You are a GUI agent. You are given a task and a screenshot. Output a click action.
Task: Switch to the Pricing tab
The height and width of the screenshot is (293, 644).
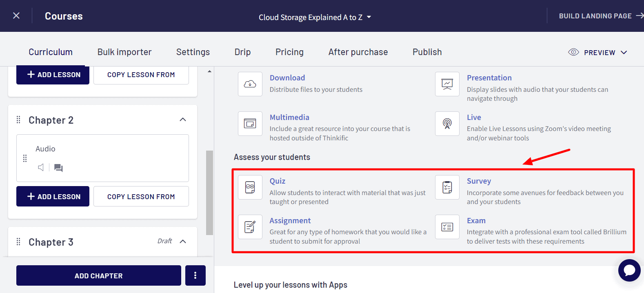tap(289, 52)
